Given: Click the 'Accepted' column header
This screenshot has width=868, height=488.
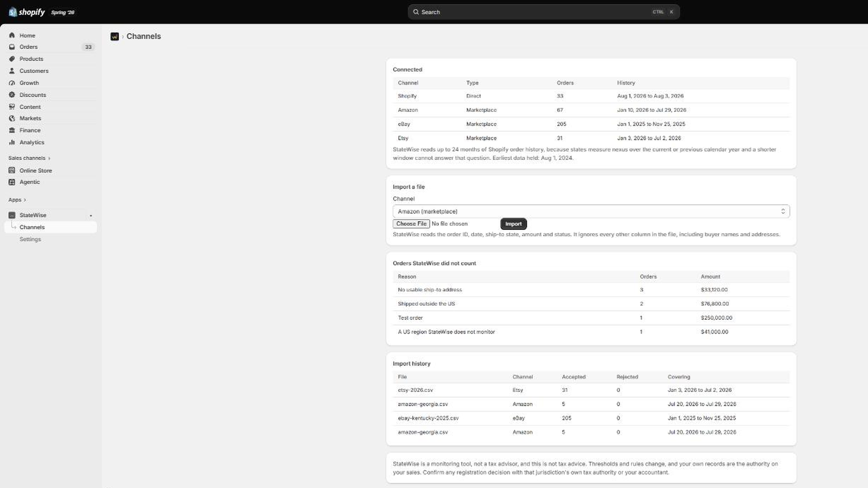Looking at the screenshot, I should (574, 377).
